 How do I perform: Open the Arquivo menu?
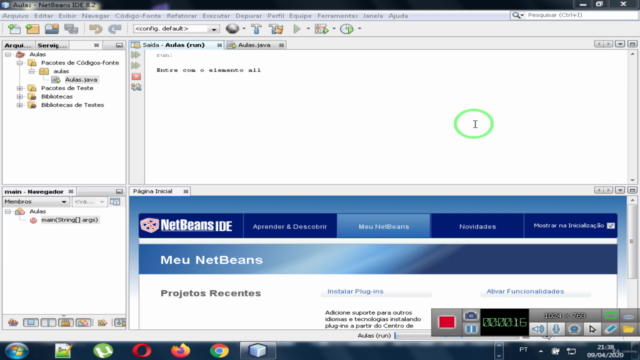tap(16, 16)
